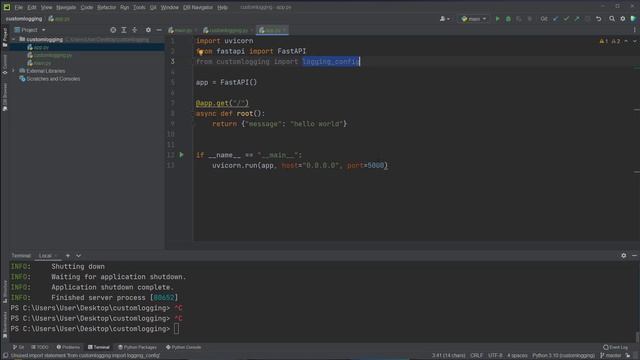Image resolution: width=640 pixels, height=360 pixels.
Task: Click the coverage run icon
Action: 519,19
